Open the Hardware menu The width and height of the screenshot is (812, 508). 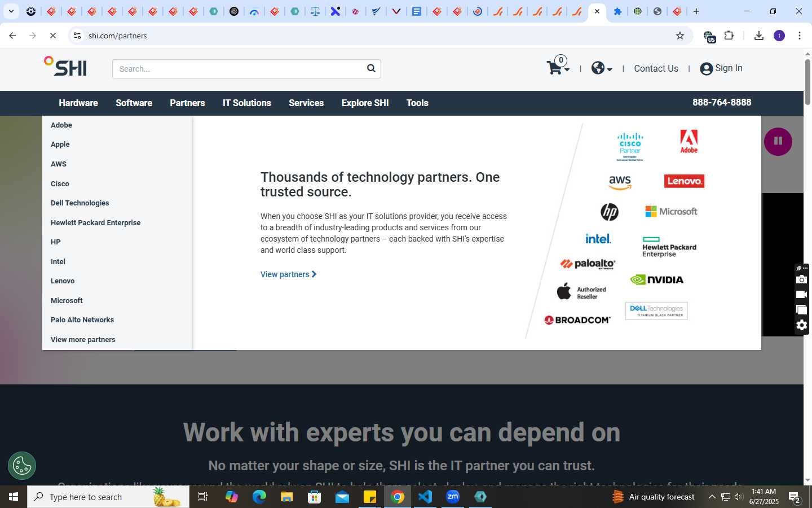point(78,103)
